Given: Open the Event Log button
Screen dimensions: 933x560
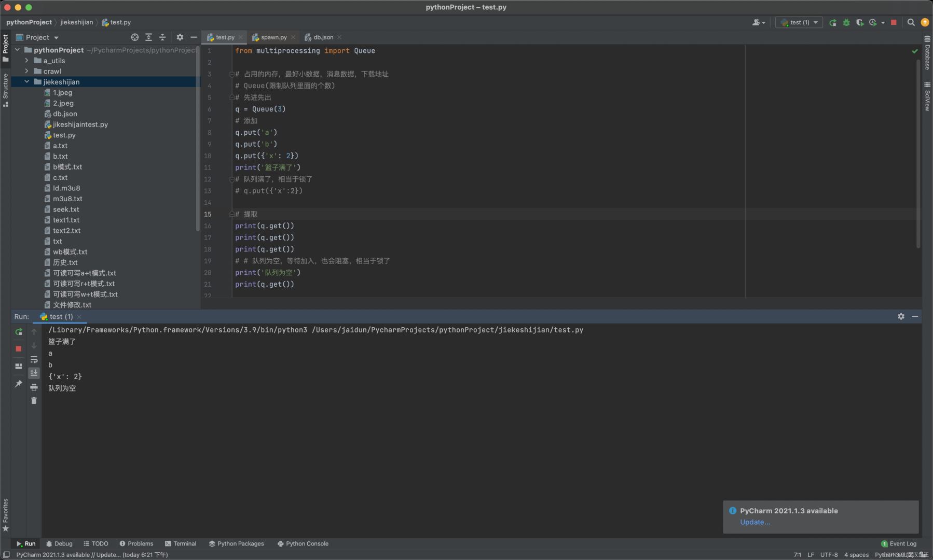Looking at the screenshot, I should pyautogui.click(x=899, y=543).
